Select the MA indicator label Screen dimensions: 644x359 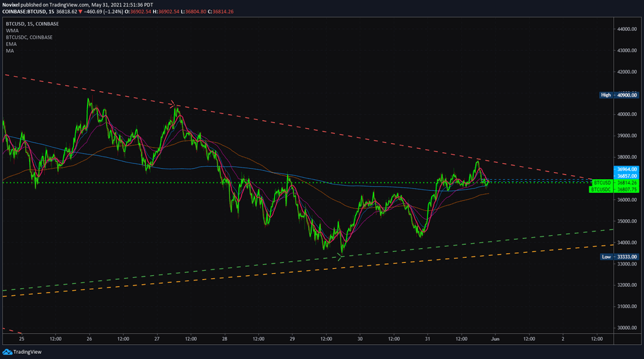tap(10, 50)
